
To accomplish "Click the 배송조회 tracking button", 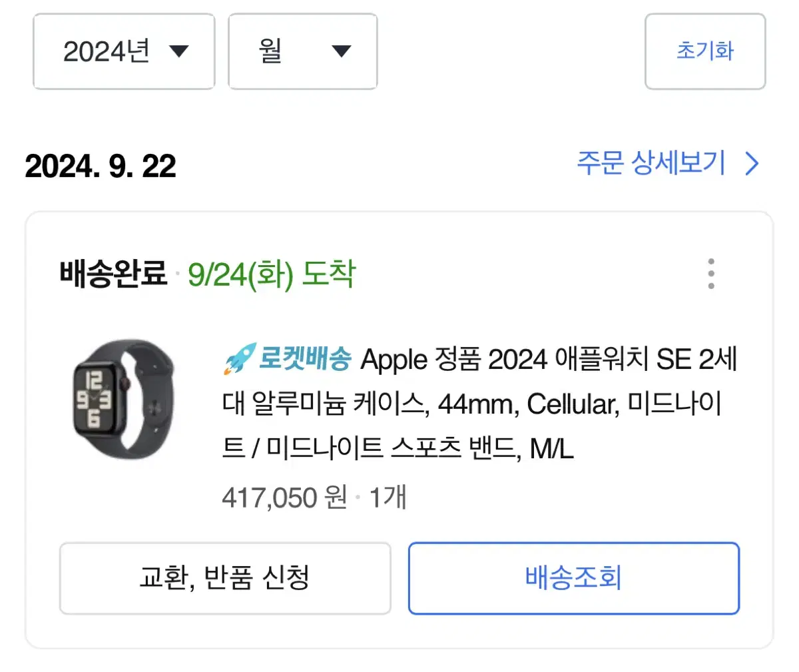I will pos(574,578).
